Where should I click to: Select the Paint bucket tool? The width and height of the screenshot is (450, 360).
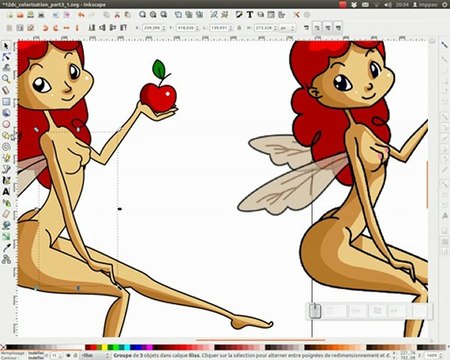click(x=6, y=225)
